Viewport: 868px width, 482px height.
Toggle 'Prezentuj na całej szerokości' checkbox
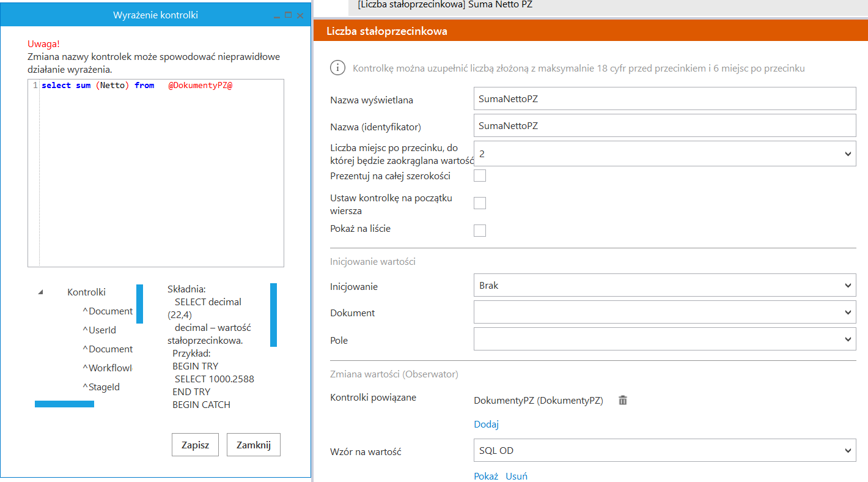point(480,176)
